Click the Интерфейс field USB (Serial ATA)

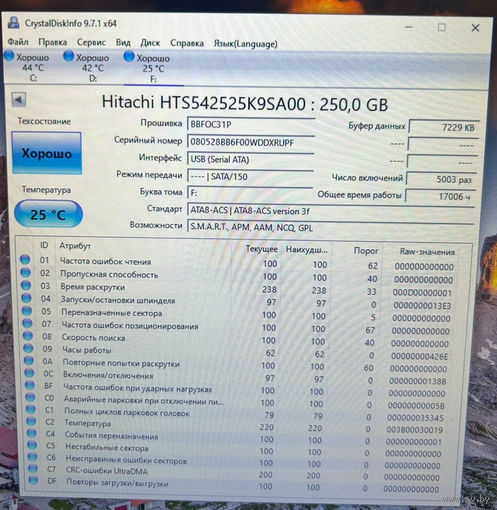(250, 159)
